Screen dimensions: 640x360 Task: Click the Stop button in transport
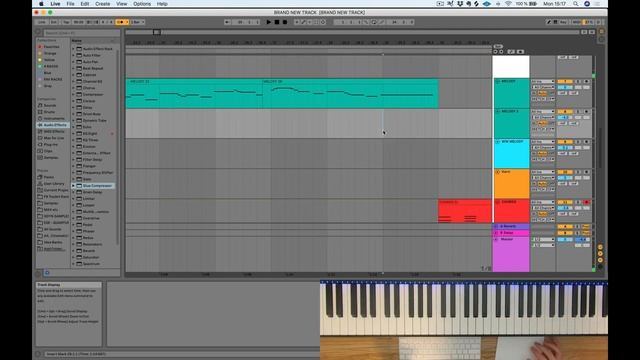[x=277, y=22]
